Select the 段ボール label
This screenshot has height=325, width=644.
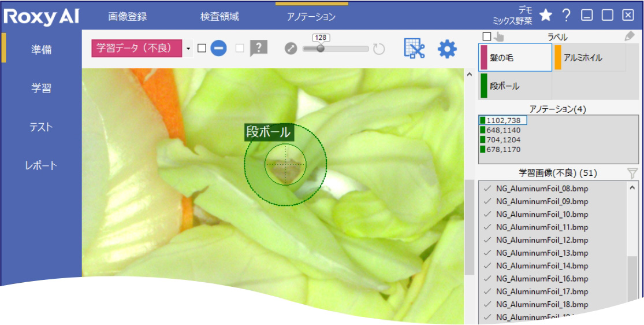[x=515, y=86]
